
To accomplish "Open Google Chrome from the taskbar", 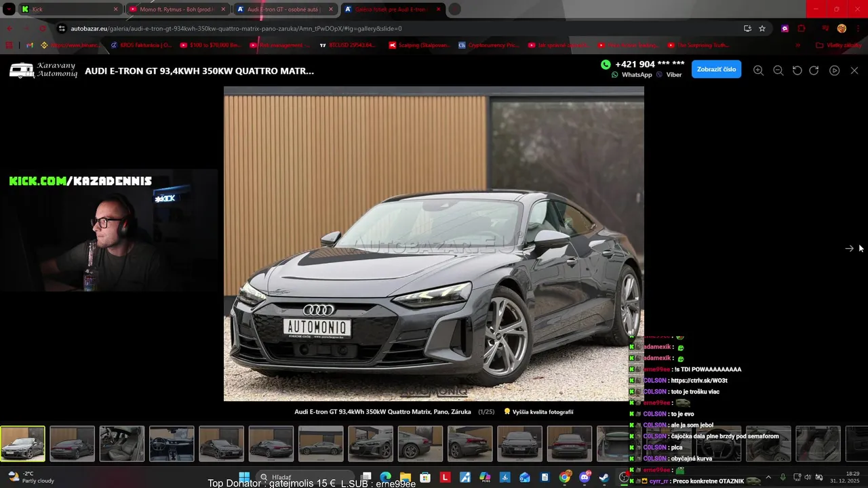I will coord(564,477).
